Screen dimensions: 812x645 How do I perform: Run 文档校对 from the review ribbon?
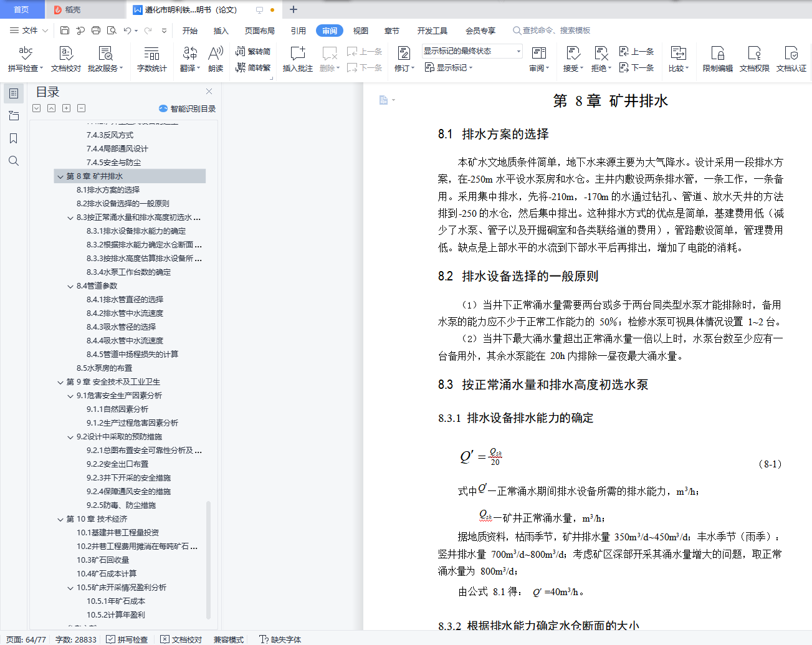point(66,60)
